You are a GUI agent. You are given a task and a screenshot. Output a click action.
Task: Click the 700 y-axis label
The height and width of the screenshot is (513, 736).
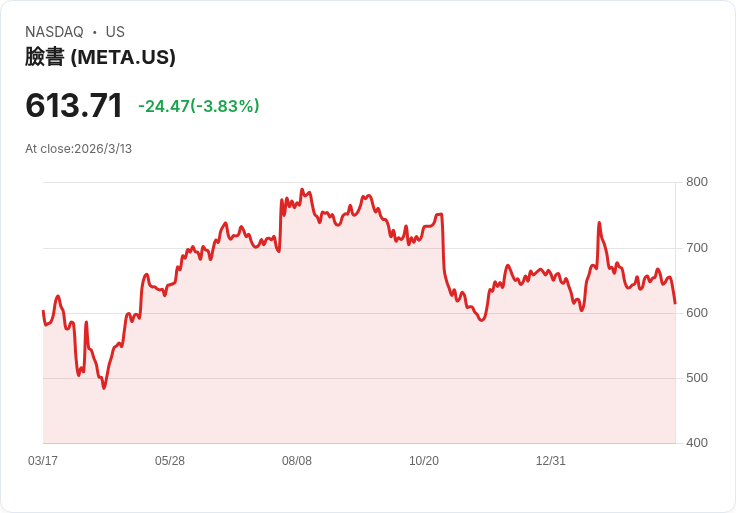click(x=697, y=248)
